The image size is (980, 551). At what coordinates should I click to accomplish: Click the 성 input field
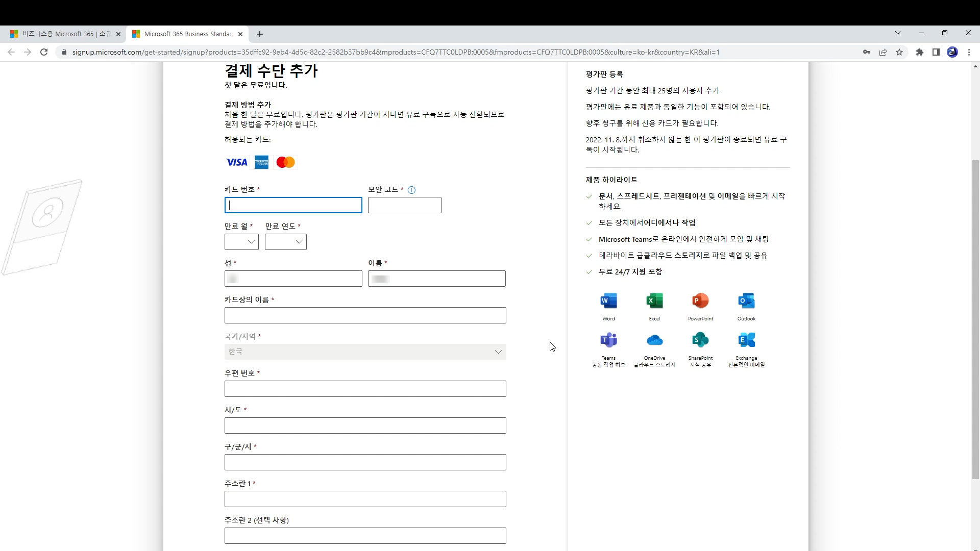pos(293,279)
